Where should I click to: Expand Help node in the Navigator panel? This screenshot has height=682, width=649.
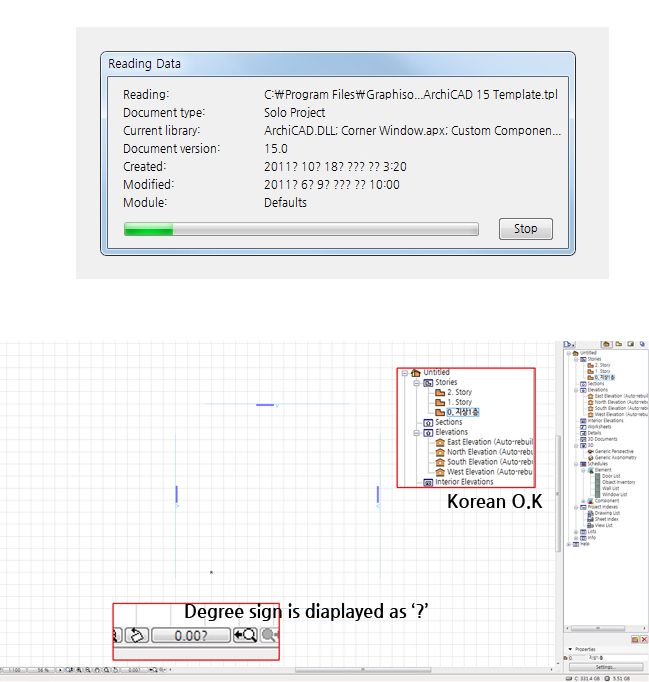[x=569, y=544]
